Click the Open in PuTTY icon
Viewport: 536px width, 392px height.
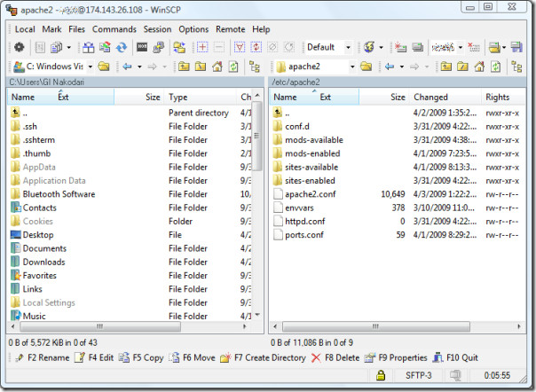click(x=158, y=47)
